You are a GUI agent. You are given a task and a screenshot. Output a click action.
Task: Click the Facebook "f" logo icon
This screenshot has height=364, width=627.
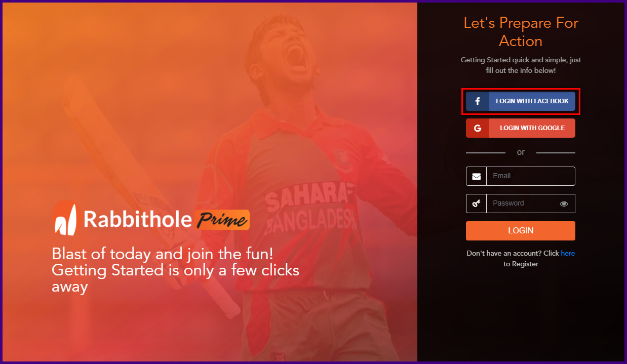click(477, 101)
